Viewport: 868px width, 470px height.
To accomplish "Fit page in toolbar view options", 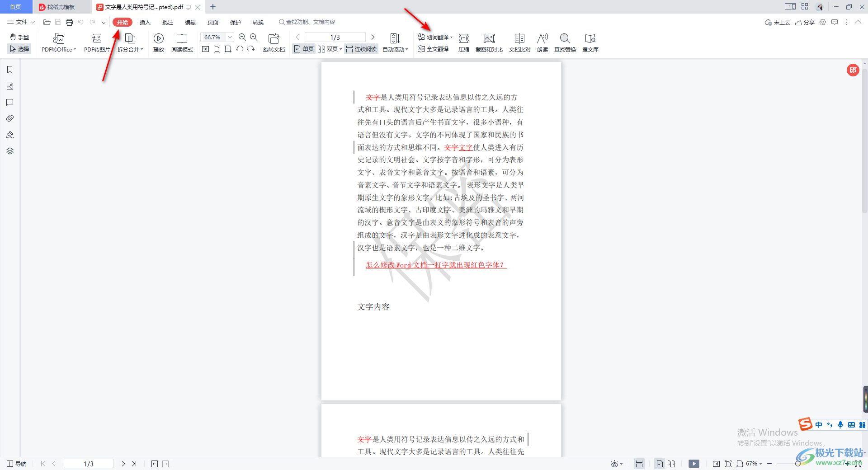I will coord(217,49).
